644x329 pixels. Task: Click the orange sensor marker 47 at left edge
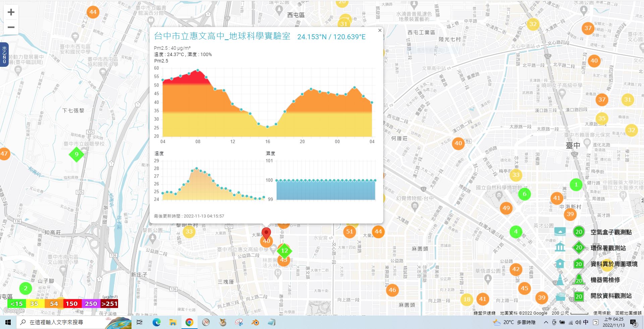[3, 154]
